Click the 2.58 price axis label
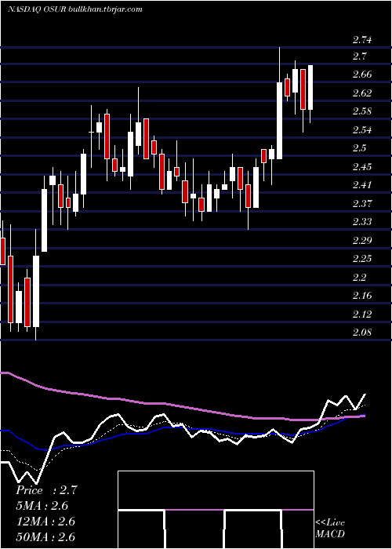The width and height of the screenshot is (392, 549). (x=362, y=111)
